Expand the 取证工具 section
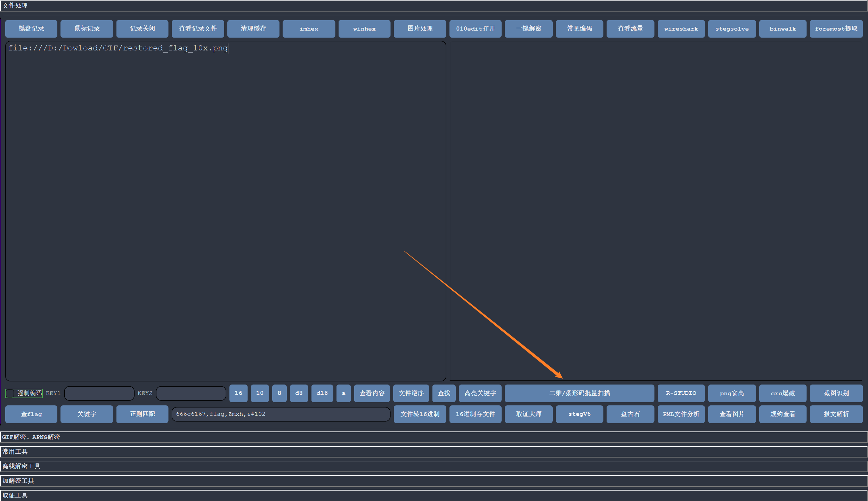 (x=434, y=495)
